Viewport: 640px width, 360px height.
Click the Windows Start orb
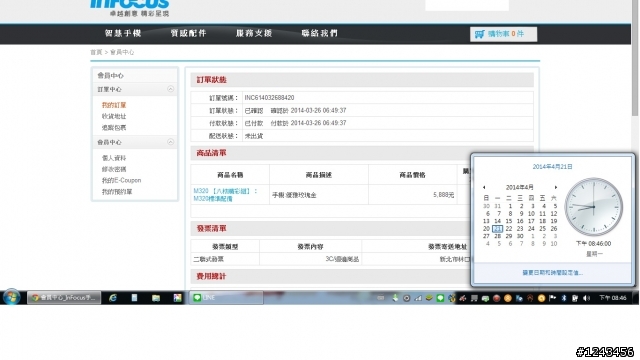[11, 297]
